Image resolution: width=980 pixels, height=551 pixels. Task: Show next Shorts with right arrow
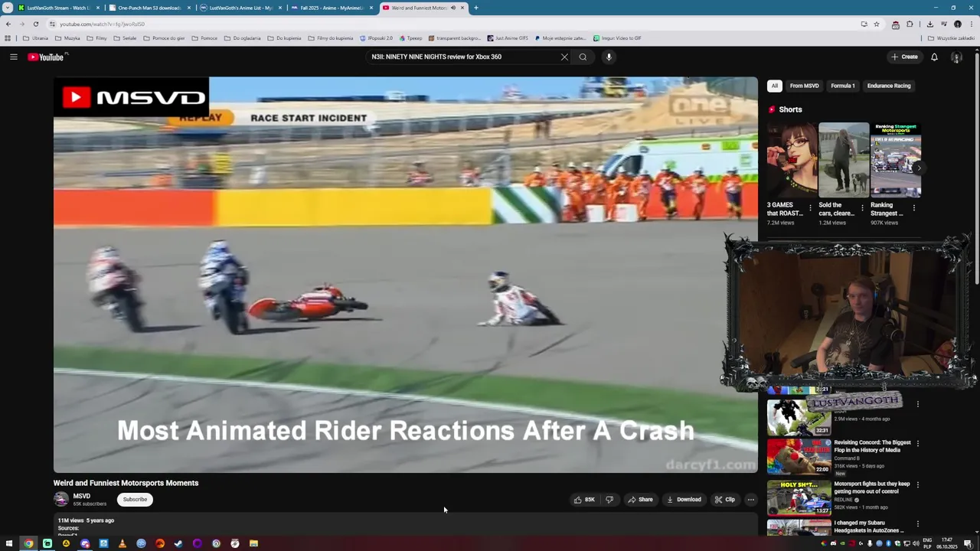(x=919, y=168)
